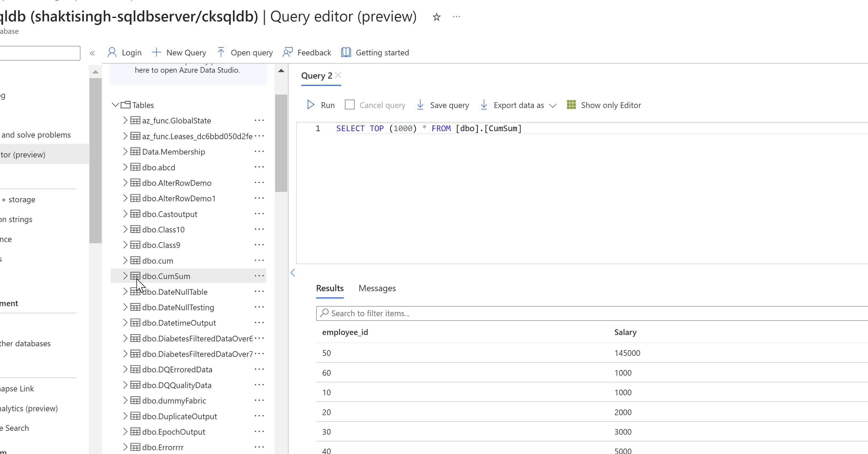The height and width of the screenshot is (454, 868).
Task: Switch to the Messages tab
Action: tap(377, 288)
